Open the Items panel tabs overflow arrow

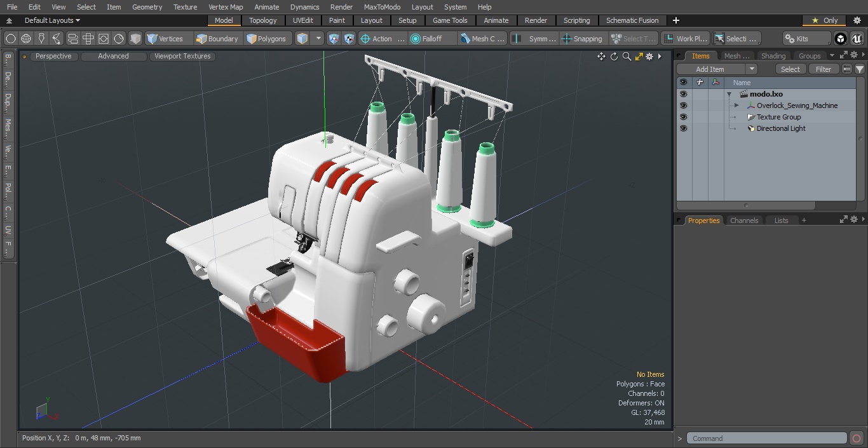832,56
